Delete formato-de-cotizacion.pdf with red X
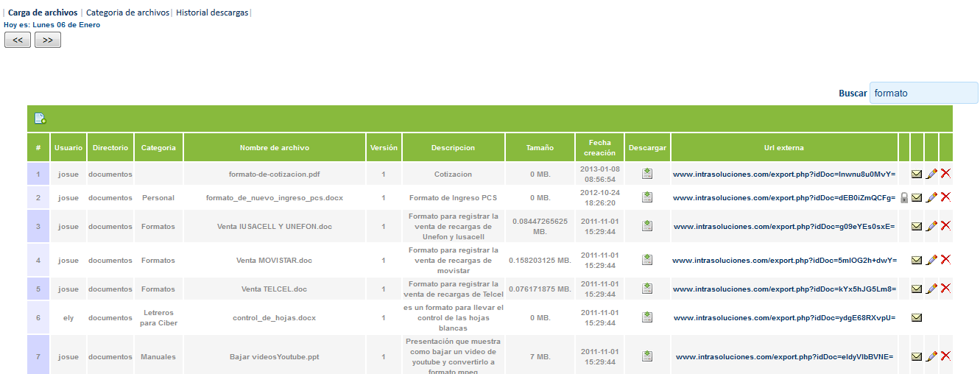Viewport: 980px width, 374px height. (x=945, y=174)
